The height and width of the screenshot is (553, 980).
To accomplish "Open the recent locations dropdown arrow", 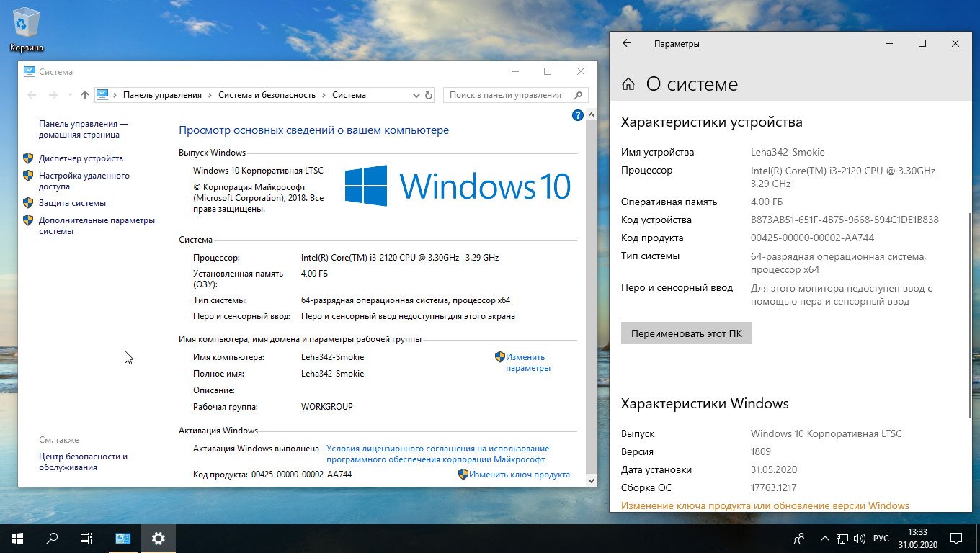I will (70, 95).
